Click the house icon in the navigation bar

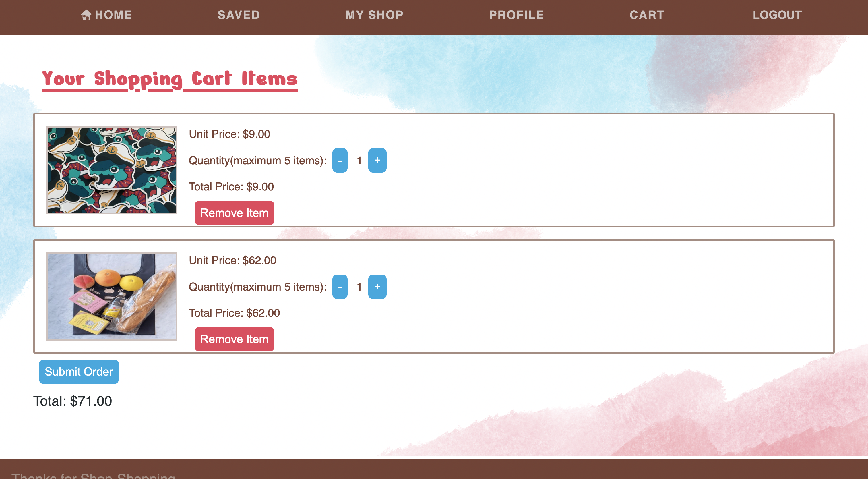(x=87, y=14)
